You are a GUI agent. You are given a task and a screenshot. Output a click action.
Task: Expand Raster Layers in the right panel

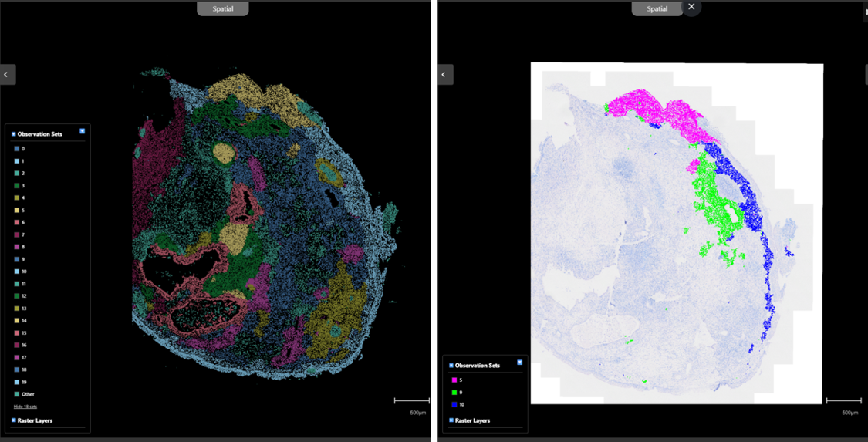(x=451, y=420)
